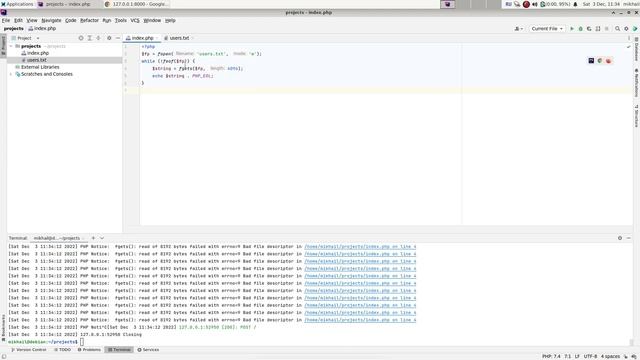Open page in Chrome browser icon in editor
640x360 pixels.
click(x=600, y=61)
